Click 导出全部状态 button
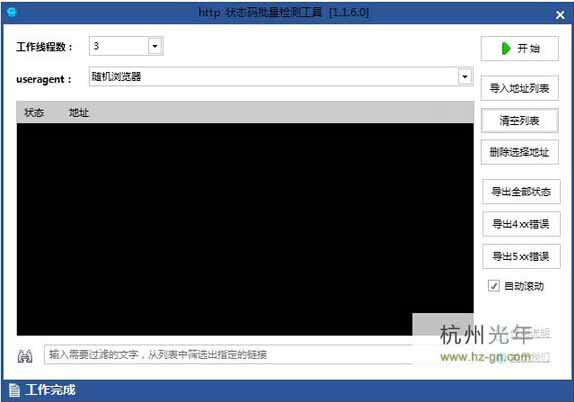The image size is (574, 402). [521, 191]
